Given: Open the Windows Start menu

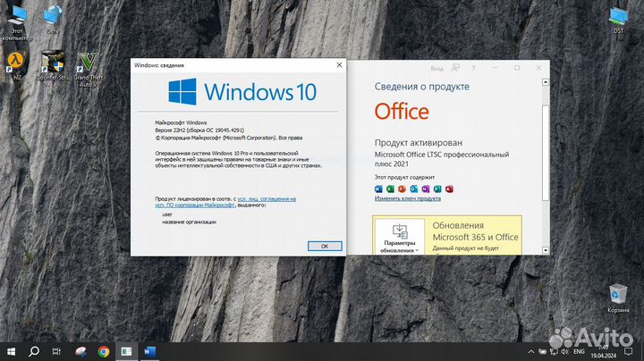Looking at the screenshot, I should [11, 351].
